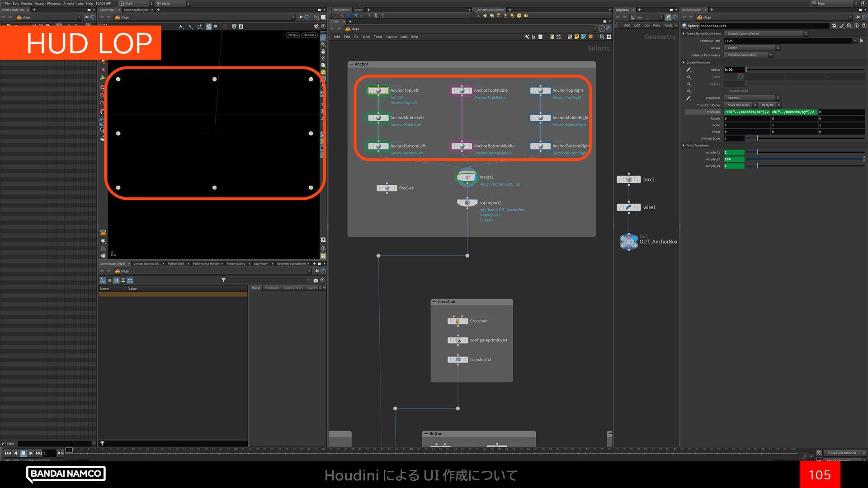
Task: Click the Metadata tab in details pane
Action: pyautogui.click(x=271, y=288)
